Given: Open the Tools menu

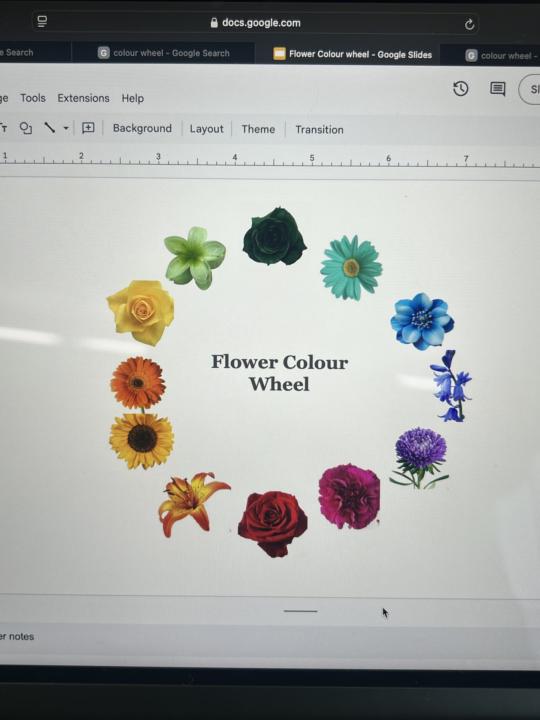Looking at the screenshot, I should [x=33, y=98].
